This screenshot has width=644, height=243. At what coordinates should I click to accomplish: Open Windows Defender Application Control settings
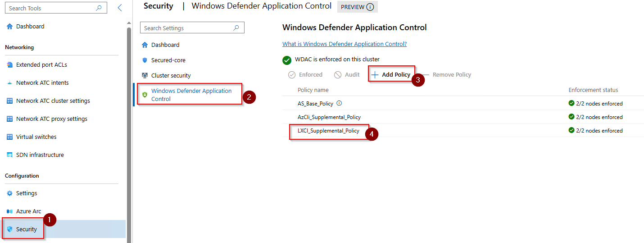[191, 95]
